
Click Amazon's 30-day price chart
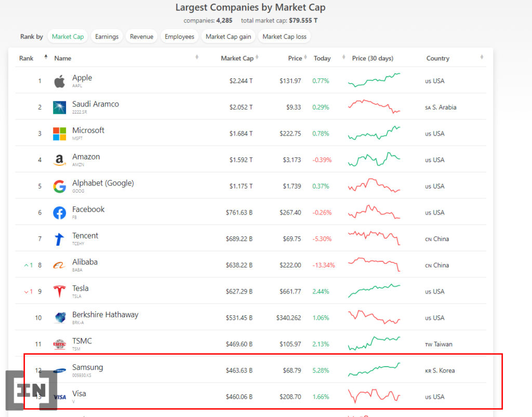pos(374,159)
